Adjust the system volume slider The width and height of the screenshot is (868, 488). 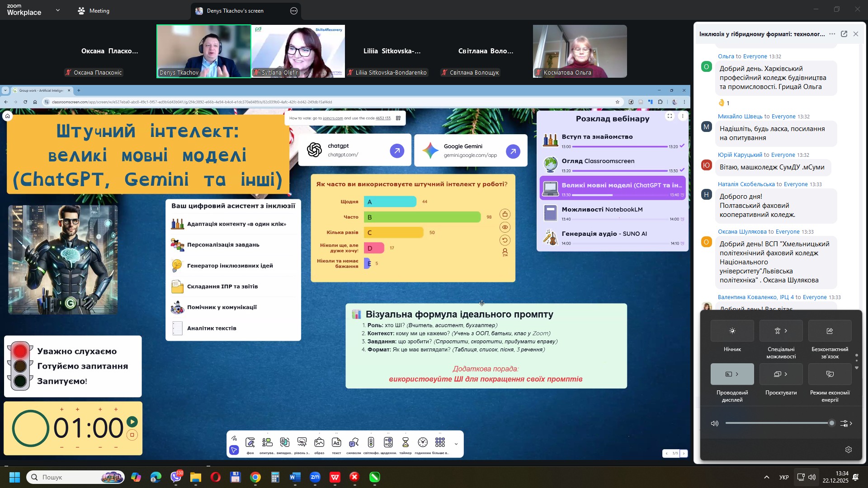778,423
